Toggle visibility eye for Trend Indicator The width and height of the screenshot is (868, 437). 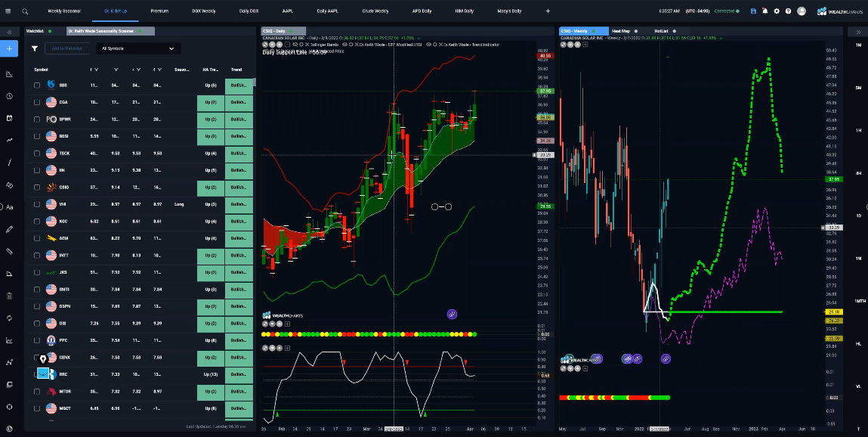429,45
